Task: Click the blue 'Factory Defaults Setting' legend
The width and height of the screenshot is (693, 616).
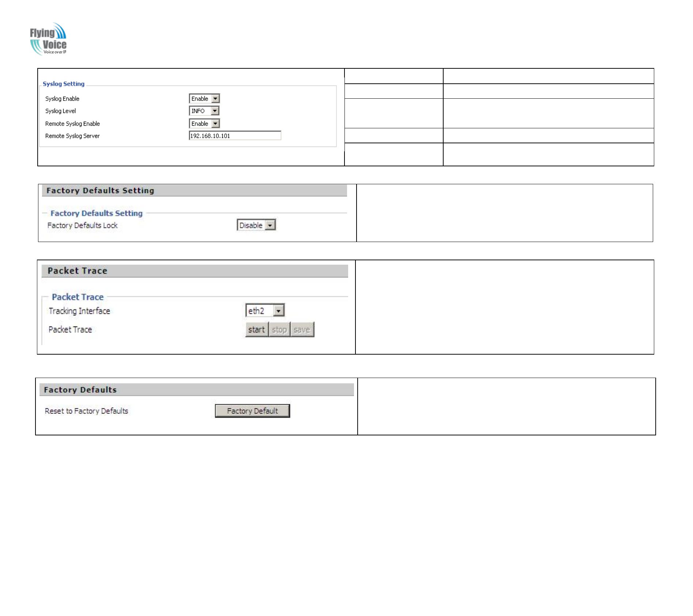Action: tap(97, 213)
